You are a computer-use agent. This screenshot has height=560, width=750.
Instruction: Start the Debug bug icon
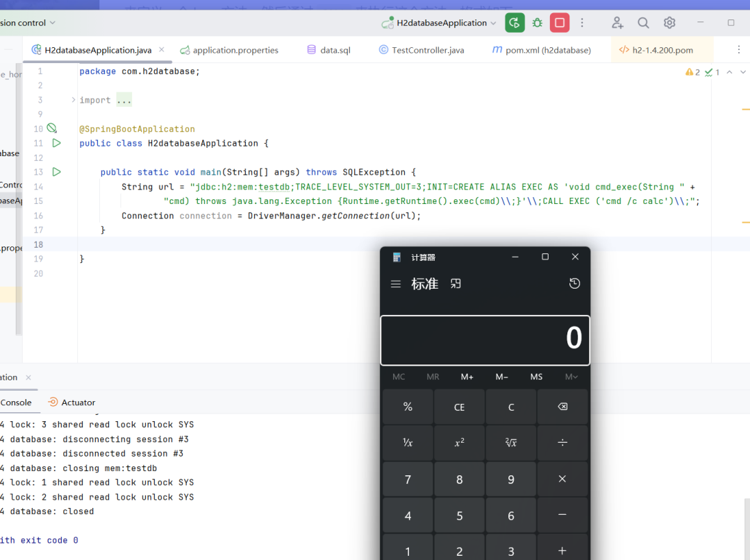[x=537, y=23]
